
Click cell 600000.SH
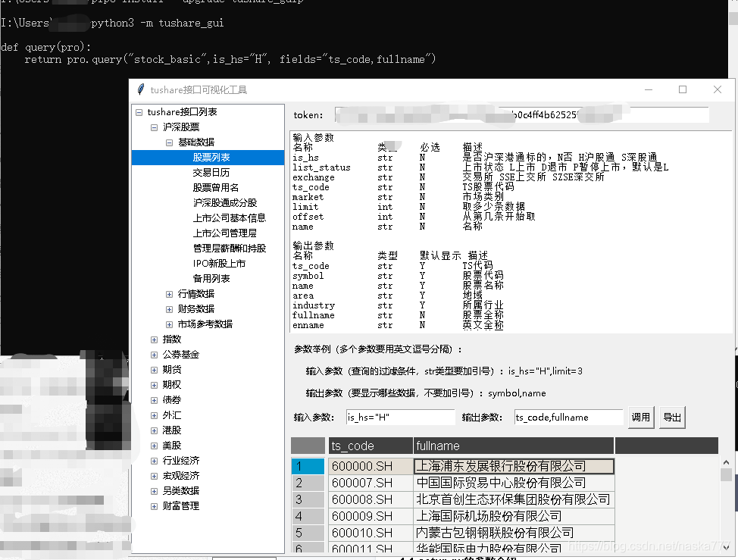[x=371, y=466]
